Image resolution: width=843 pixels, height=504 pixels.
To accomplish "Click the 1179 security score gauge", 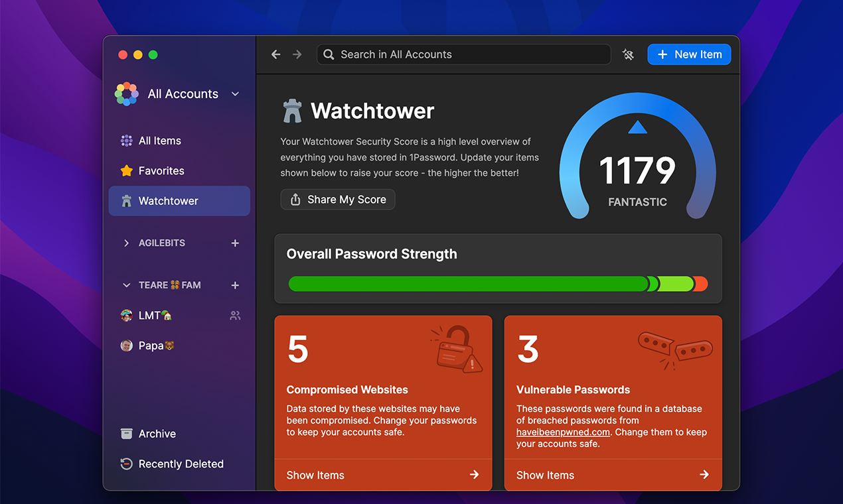I will tap(637, 156).
